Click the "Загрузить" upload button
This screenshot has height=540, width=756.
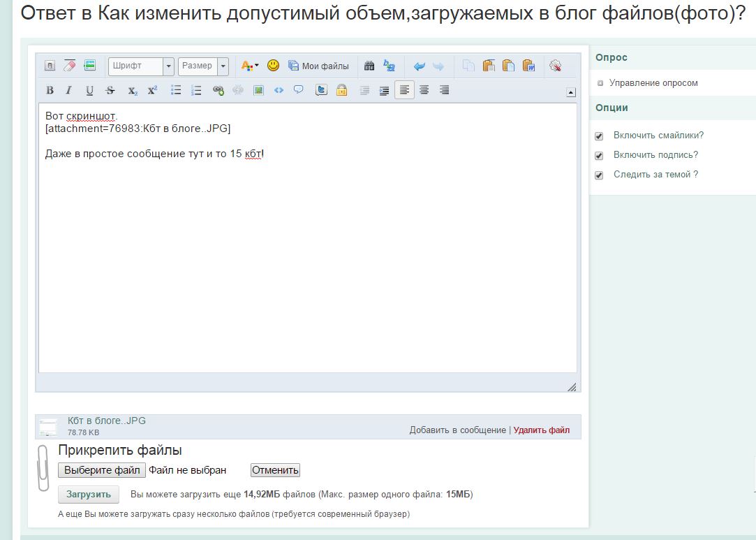coord(89,494)
